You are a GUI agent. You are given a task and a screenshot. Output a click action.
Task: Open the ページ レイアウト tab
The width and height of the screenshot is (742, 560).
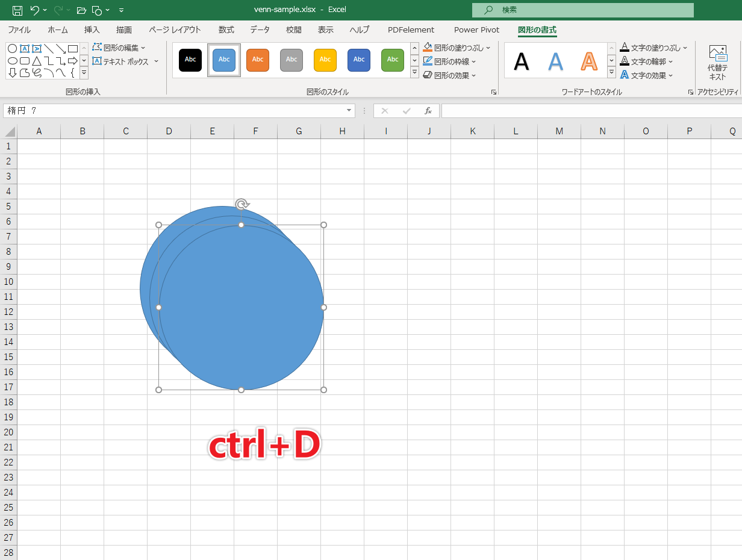pyautogui.click(x=175, y=30)
